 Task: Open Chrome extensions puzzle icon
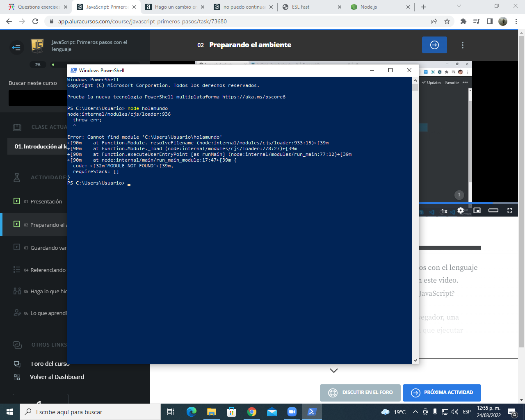click(x=463, y=21)
